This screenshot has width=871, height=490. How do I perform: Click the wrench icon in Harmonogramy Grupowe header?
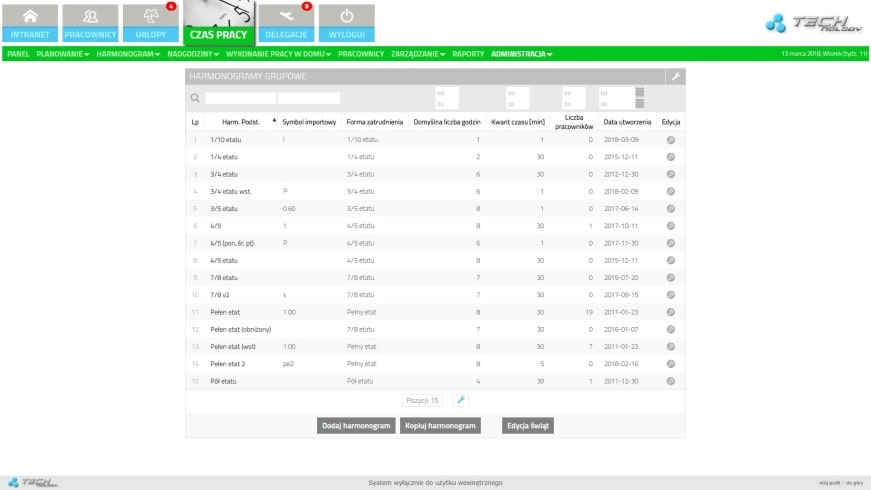coord(677,76)
